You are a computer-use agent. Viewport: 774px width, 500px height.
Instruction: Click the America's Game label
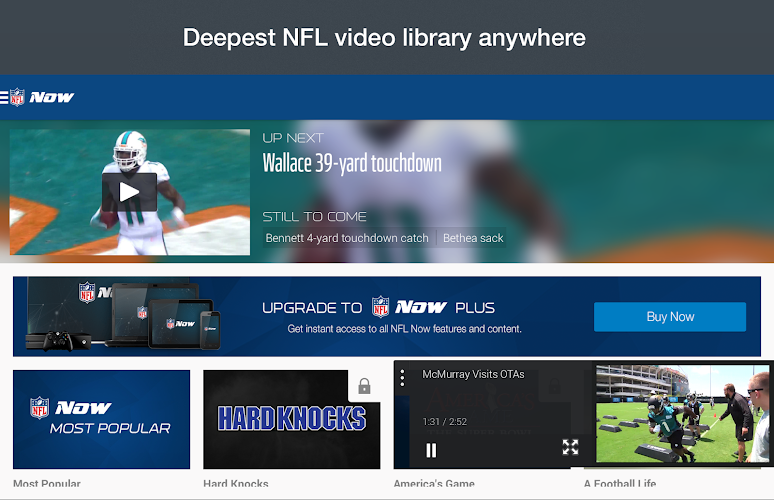tap(434, 484)
